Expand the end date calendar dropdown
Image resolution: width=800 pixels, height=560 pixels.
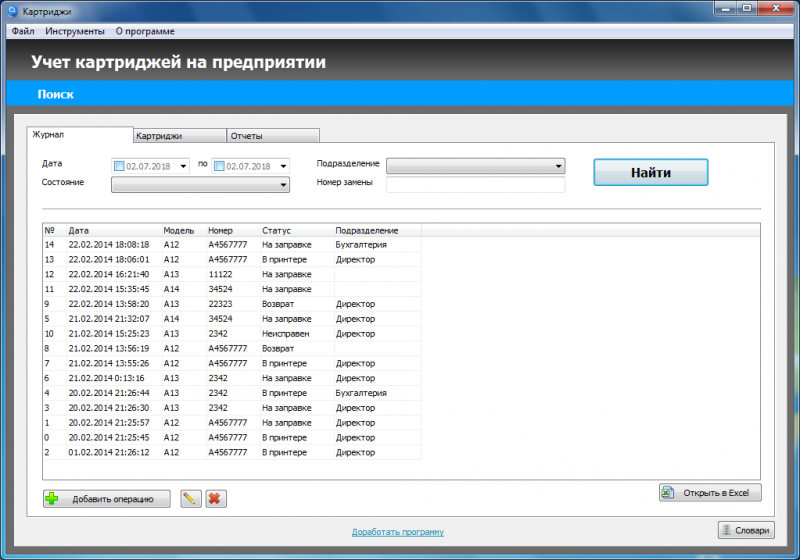[283, 166]
